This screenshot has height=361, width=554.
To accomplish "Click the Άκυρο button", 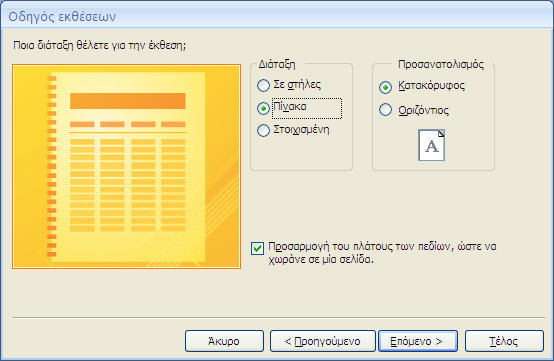I will [x=224, y=341].
